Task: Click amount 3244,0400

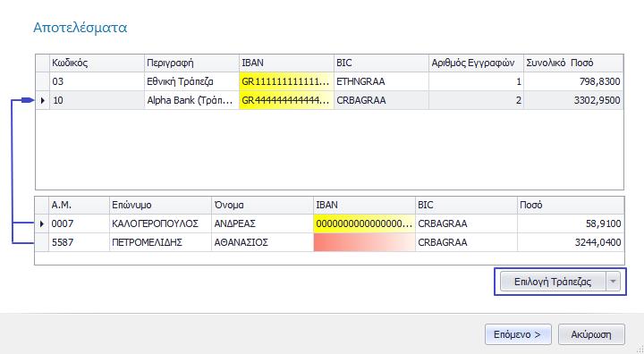Action: pos(571,242)
